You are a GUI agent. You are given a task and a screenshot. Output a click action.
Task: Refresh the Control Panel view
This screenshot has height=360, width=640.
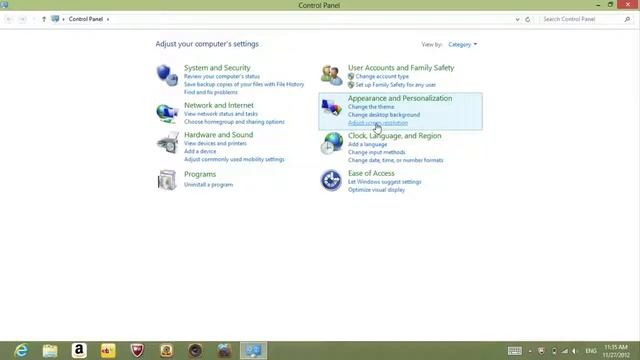point(527,19)
